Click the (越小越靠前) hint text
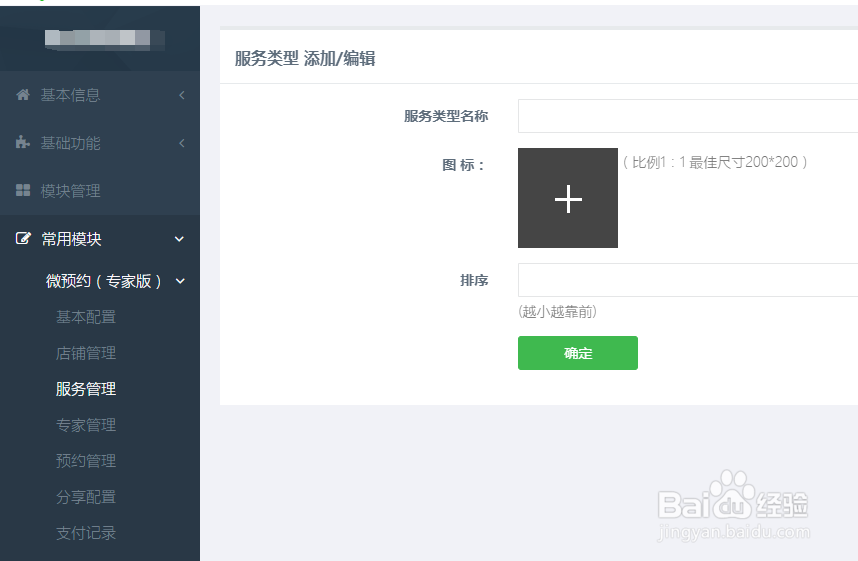The height and width of the screenshot is (561, 858). pyautogui.click(x=557, y=312)
